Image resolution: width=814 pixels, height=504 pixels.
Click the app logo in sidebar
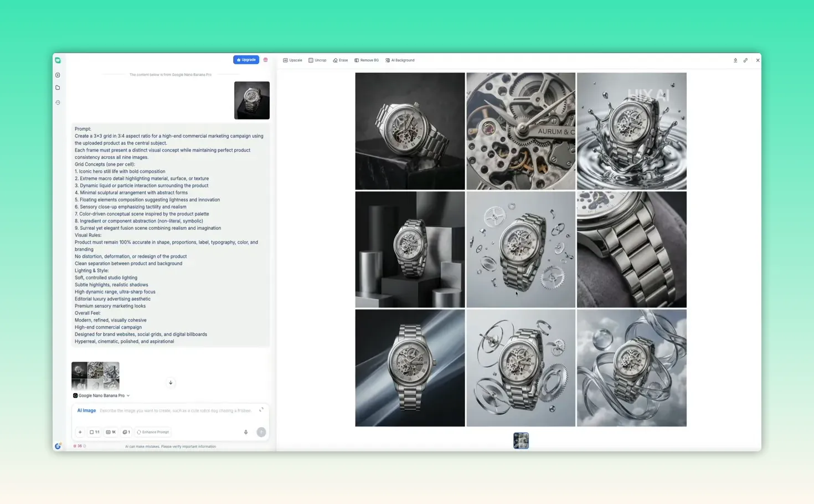pyautogui.click(x=58, y=60)
